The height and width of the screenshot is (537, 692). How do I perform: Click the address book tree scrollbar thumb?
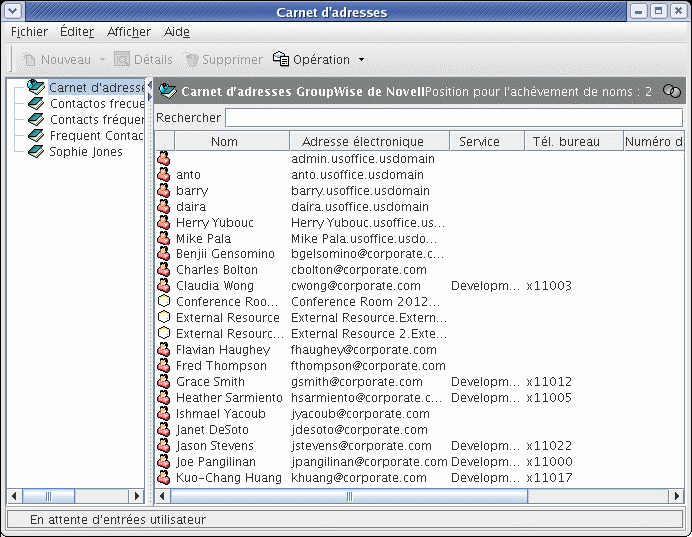pos(49,496)
